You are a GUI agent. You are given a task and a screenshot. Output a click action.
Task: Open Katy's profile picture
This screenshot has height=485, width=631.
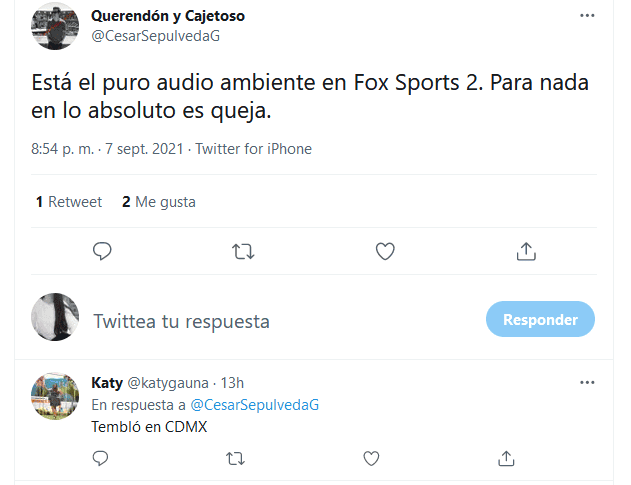pyautogui.click(x=55, y=397)
